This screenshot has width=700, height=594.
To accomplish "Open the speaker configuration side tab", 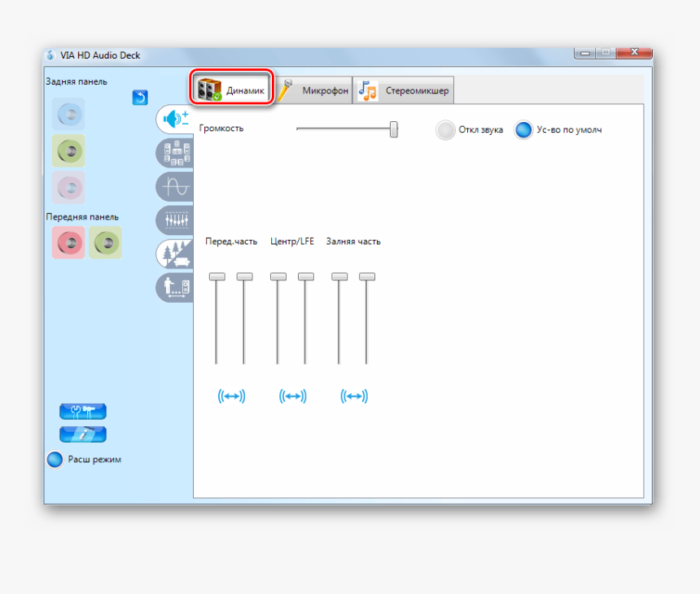I will click(x=175, y=153).
